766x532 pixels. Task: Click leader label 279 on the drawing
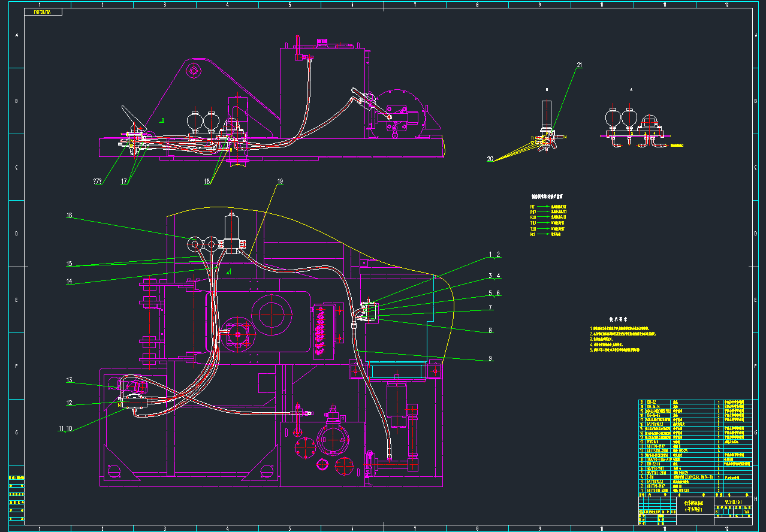pos(97,180)
